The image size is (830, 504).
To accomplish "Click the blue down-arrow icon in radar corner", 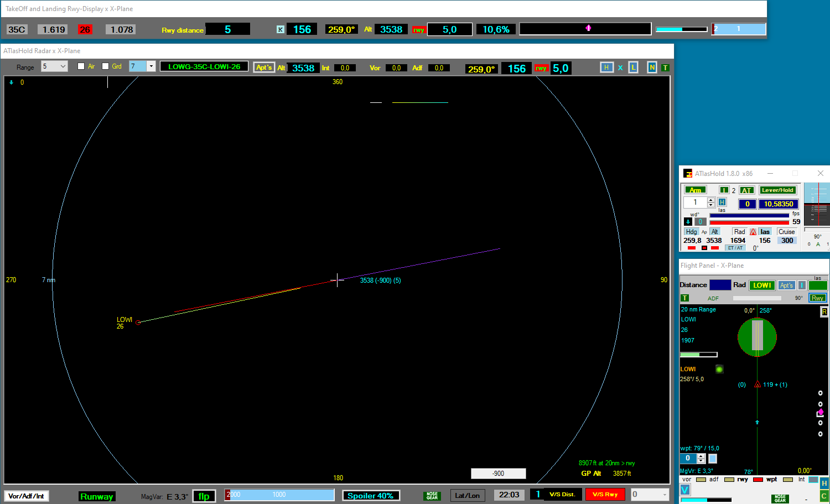I will tap(11, 82).
